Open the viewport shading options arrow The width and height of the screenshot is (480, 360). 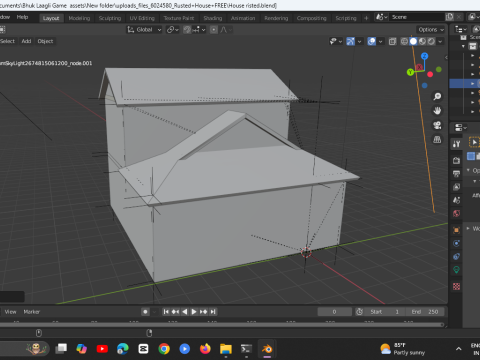click(x=440, y=41)
